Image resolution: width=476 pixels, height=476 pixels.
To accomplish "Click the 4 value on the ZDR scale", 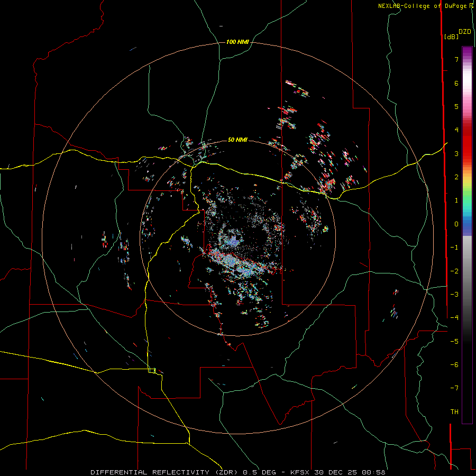I will pos(456,130).
